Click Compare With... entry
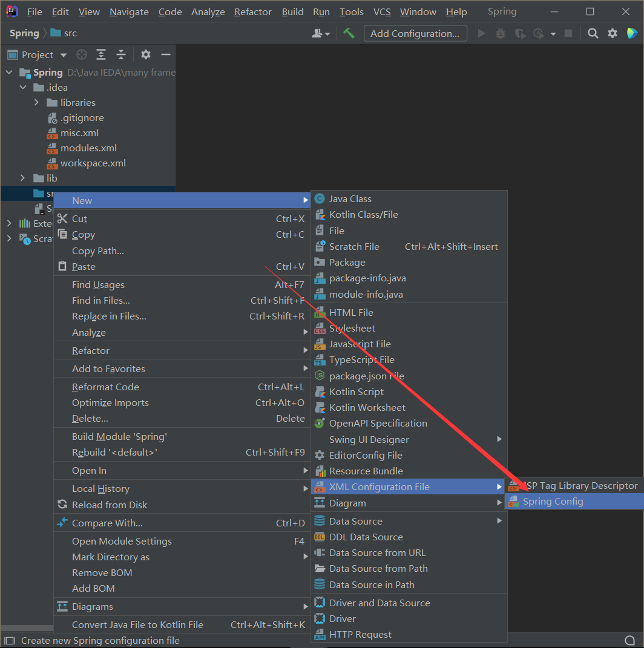Image resolution: width=644 pixels, height=648 pixels. coord(182,523)
